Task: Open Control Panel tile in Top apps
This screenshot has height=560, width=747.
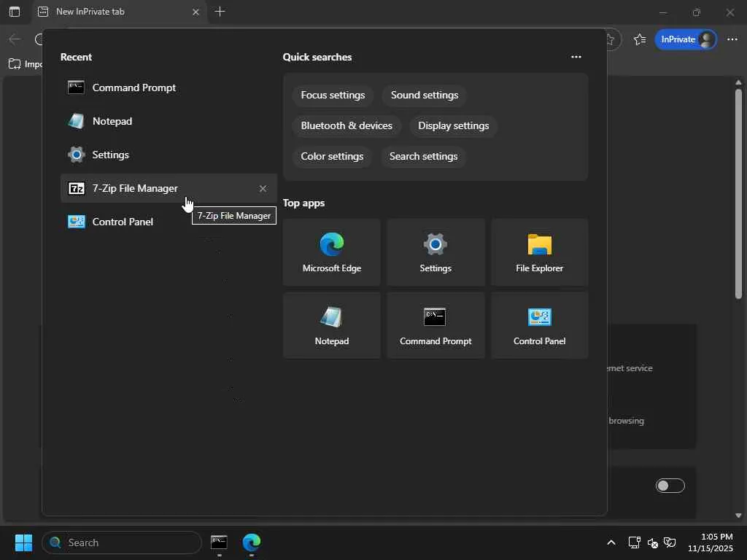Action: pyautogui.click(x=539, y=325)
